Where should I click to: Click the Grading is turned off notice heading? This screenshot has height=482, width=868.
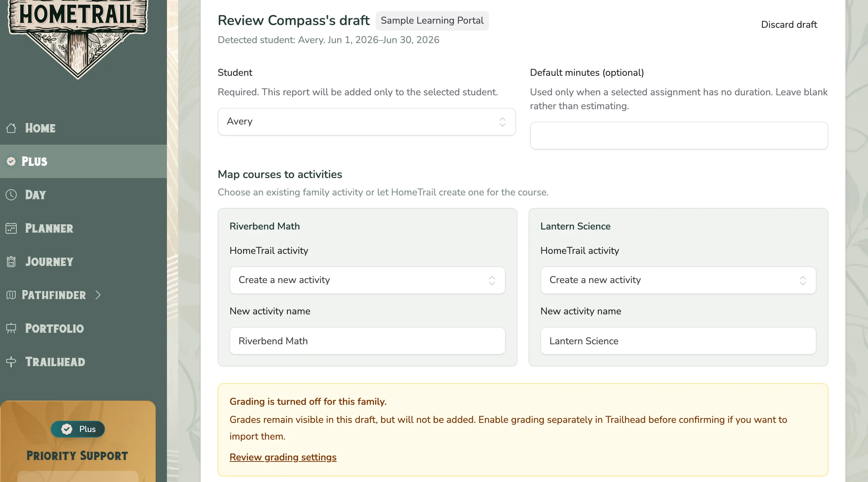click(308, 402)
